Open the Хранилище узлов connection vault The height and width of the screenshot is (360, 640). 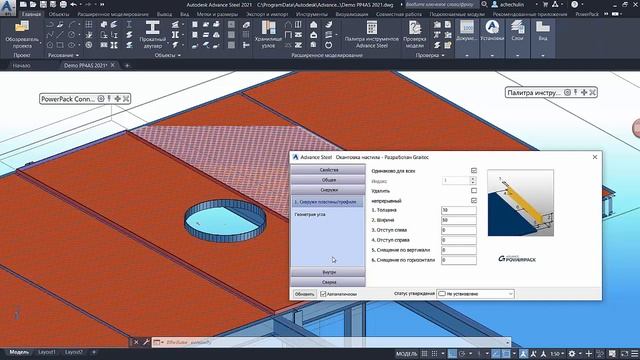pyautogui.click(x=268, y=34)
